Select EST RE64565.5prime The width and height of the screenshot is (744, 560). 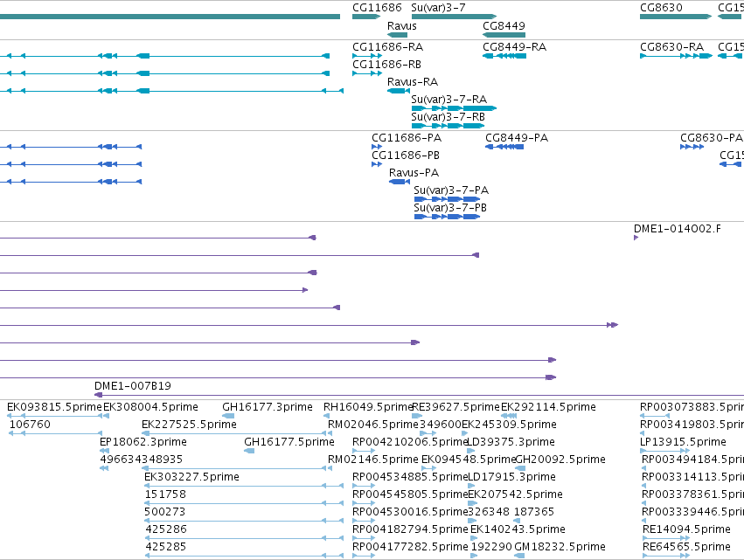(666, 556)
